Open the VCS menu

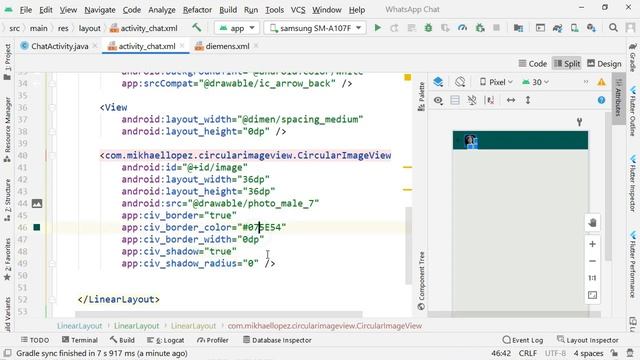coord(298,10)
